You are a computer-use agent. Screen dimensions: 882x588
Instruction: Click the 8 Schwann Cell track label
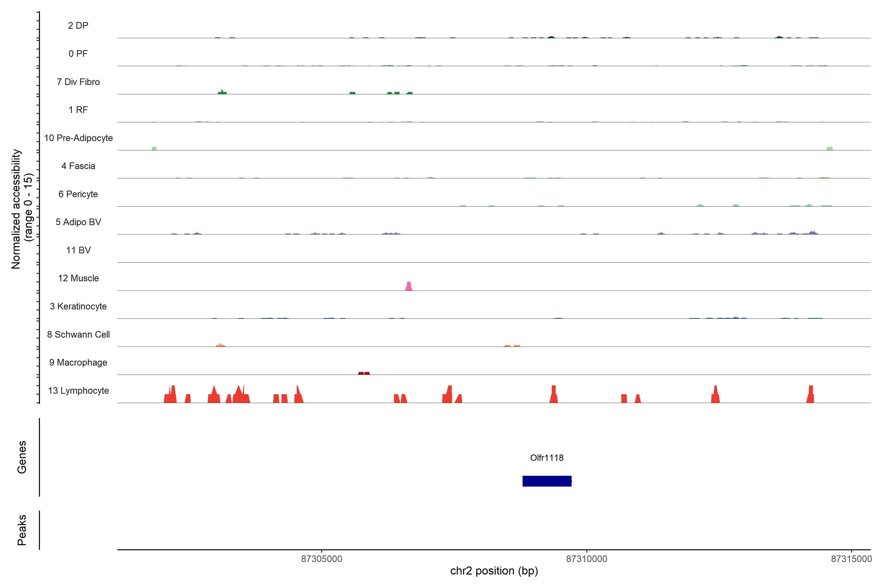(x=78, y=334)
